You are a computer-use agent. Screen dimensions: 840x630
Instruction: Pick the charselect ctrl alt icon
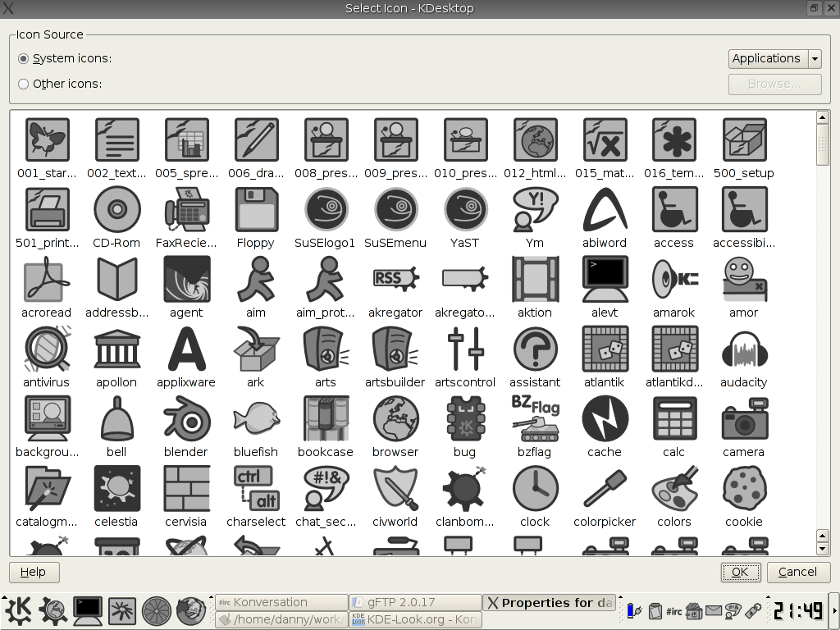pos(256,489)
